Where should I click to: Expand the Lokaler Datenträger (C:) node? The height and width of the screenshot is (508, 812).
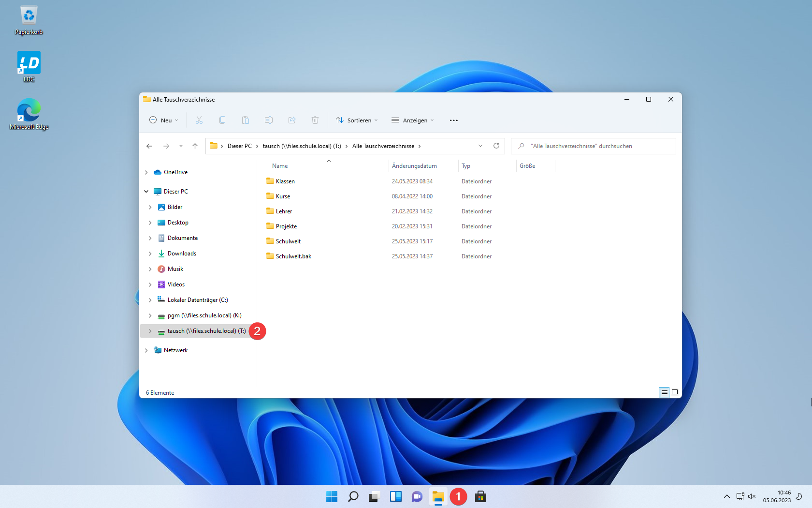[150, 300]
